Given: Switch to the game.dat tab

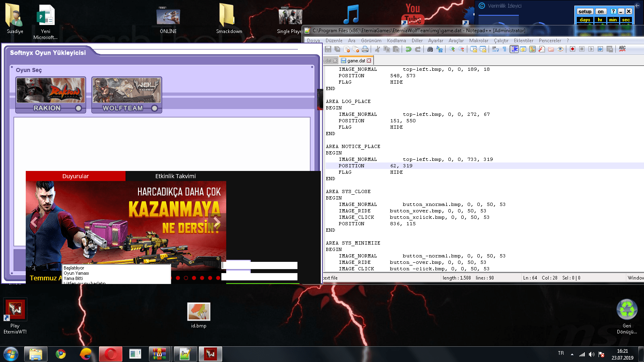Looking at the screenshot, I should [356, 61].
